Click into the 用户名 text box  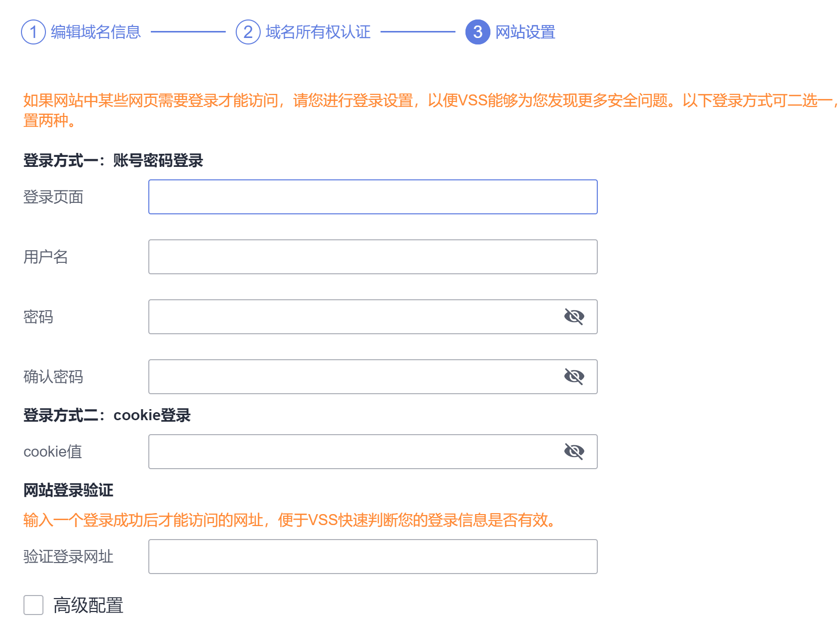(373, 257)
